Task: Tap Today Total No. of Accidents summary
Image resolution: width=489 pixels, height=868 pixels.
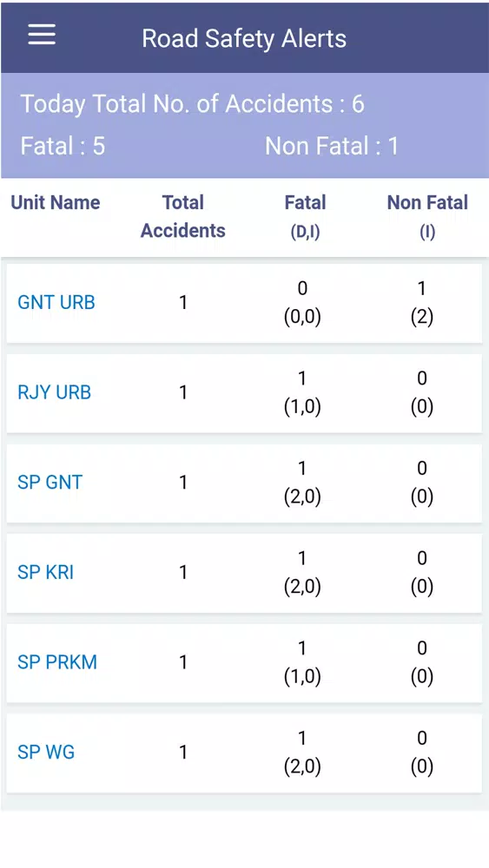Action: (x=193, y=104)
